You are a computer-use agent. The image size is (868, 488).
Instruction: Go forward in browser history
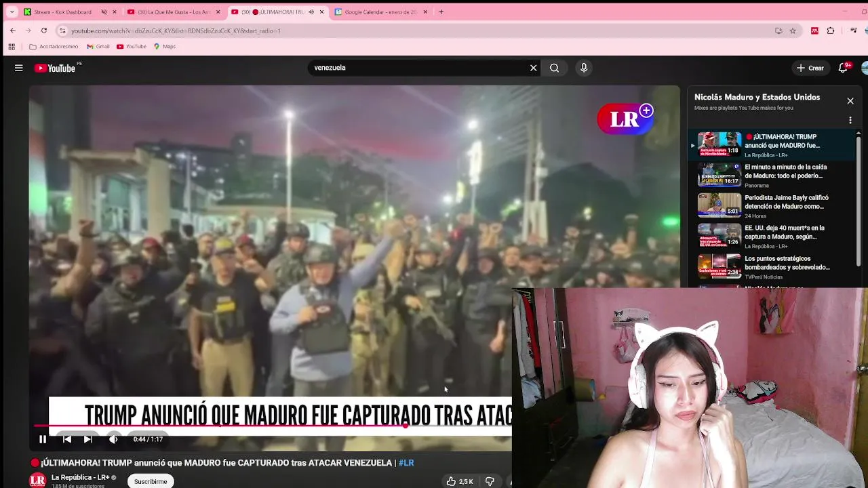(28, 30)
